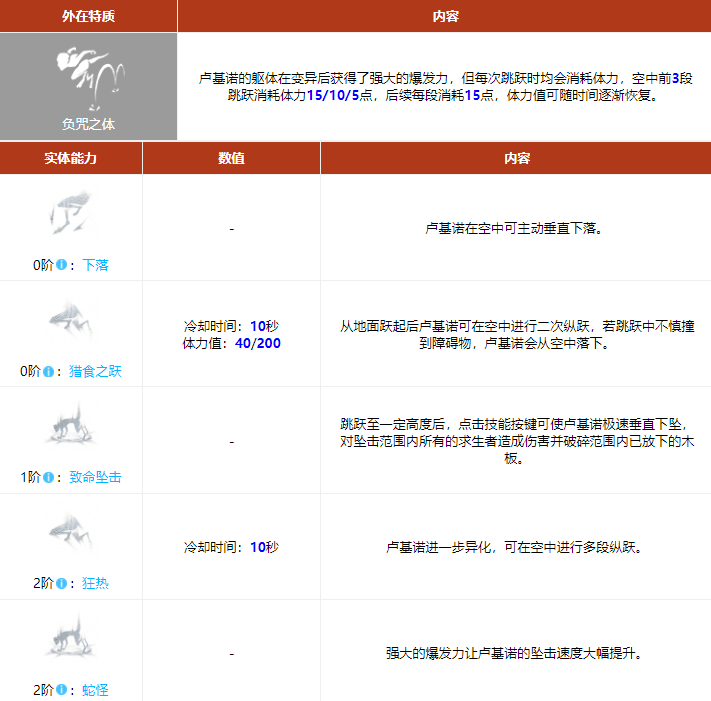Click the info icon beside 致命坠击
The width and height of the screenshot is (711, 701).
click(x=49, y=477)
